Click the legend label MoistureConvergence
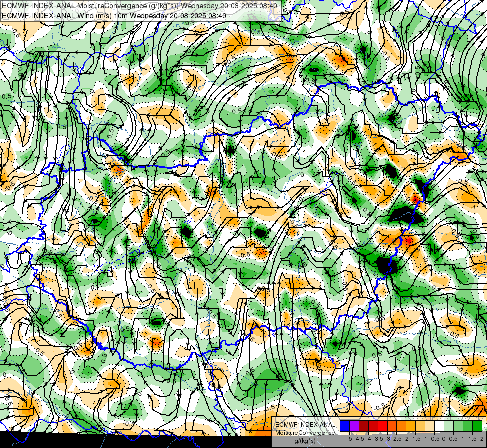487x448 pixels. click(x=305, y=433)
